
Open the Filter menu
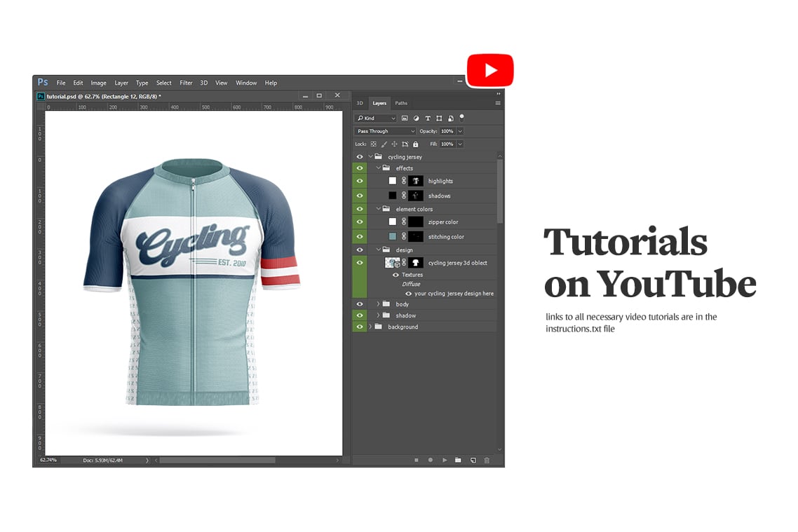click(186, 83)
